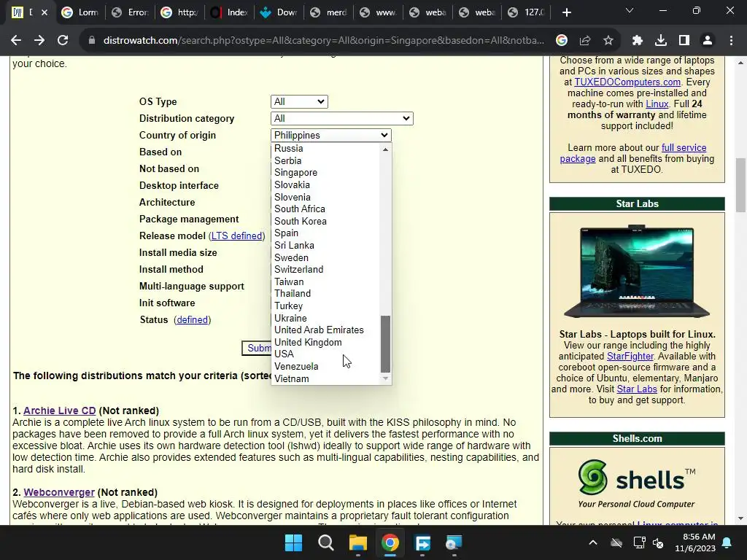The height and width of the screenshot is (560, 747).
Task: Open a new browser tab
Action: pos(566,12)
